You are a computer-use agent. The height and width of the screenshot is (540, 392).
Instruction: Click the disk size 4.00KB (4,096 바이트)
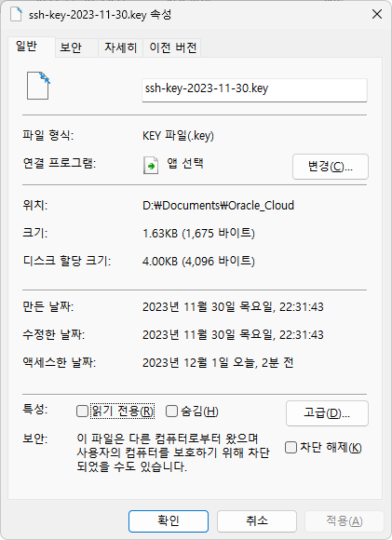198,261
